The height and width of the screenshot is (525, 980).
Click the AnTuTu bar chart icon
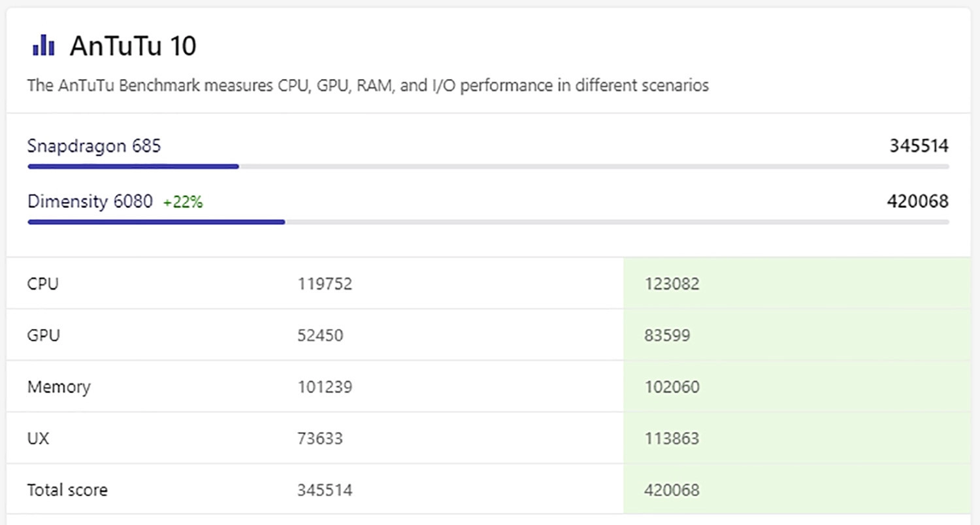tap(43, 46)
